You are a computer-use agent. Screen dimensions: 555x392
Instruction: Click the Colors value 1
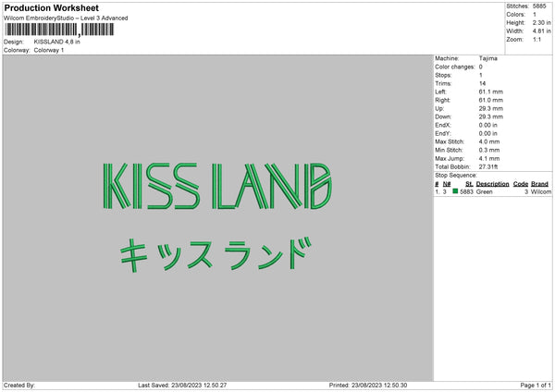(535, 15)
